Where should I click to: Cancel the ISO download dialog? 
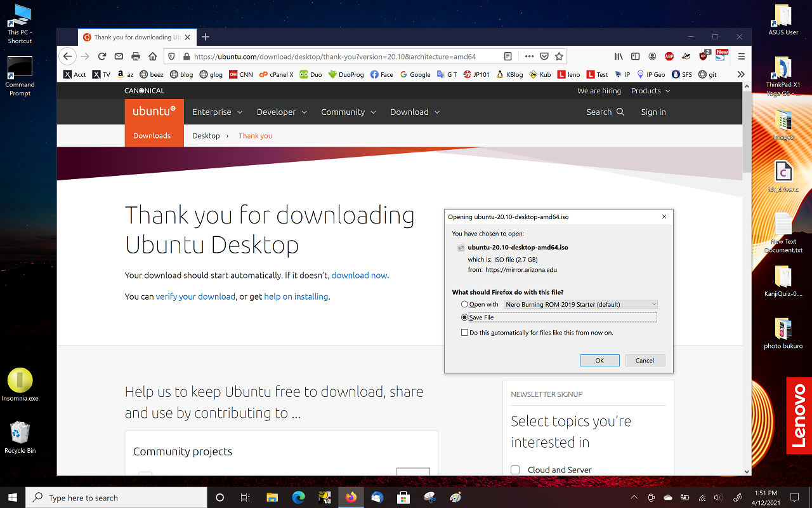[x=645, y=360]
